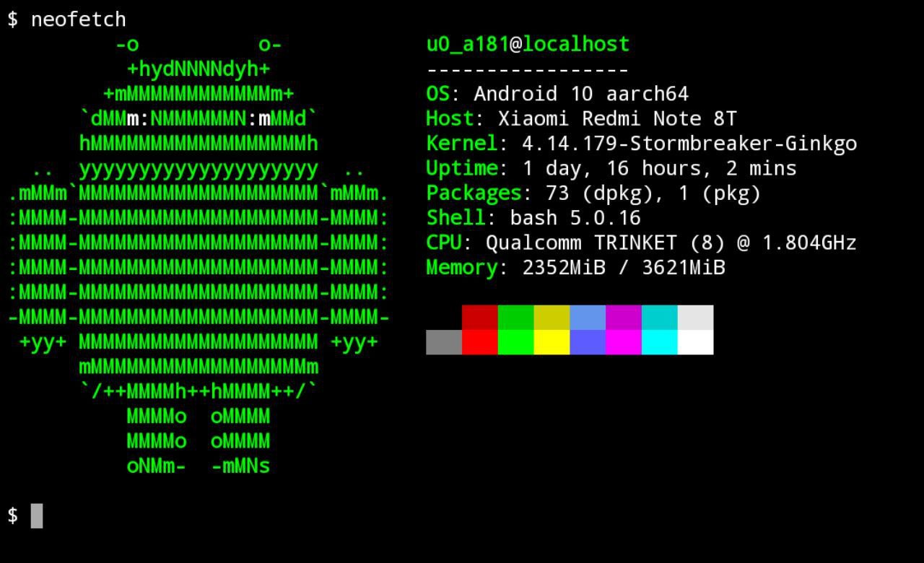This screenshot has height=563, width=924.
Task: Click the CPU: Qualcomm TRINKET line
Action: 641,243
